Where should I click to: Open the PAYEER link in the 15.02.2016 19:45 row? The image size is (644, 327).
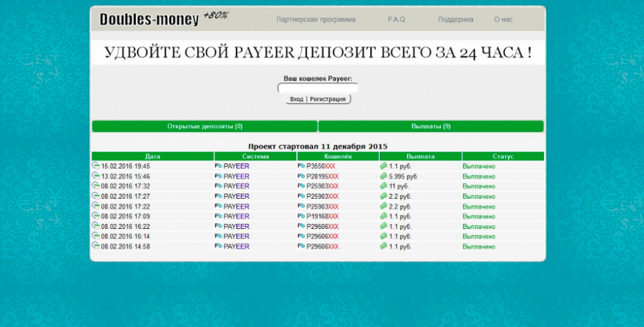tap(236, 167)
